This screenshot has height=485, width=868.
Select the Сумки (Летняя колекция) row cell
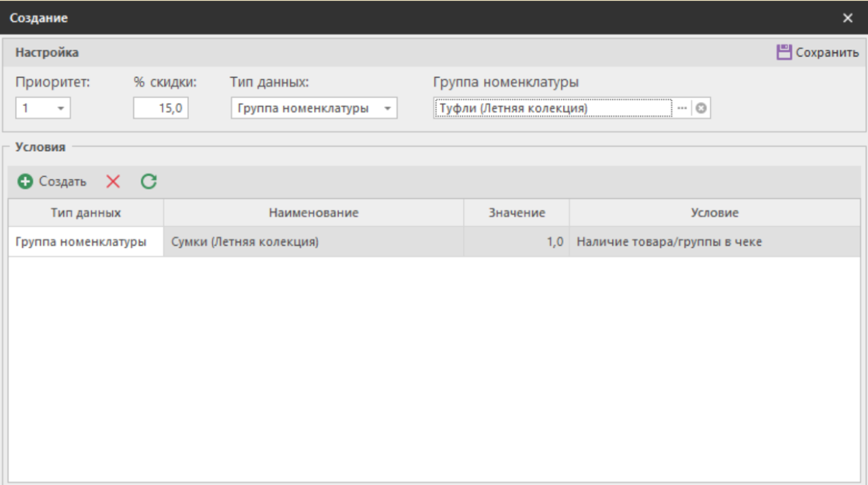coord(313,241)
